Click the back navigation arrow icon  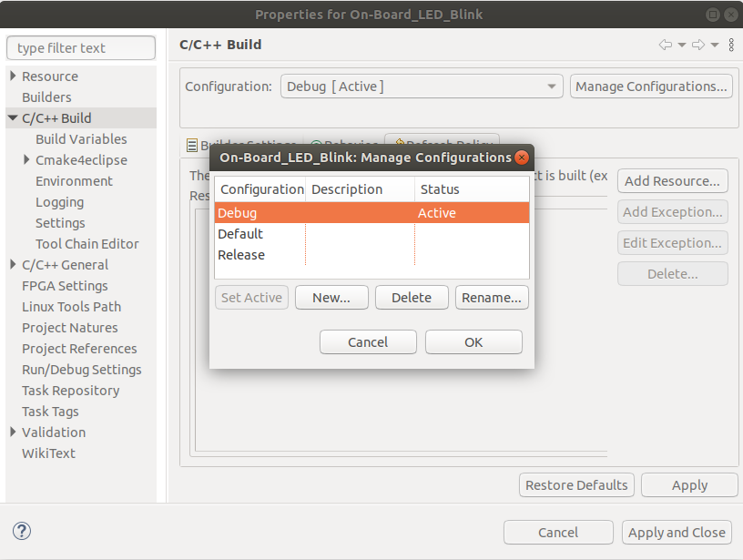coord(665,45)
